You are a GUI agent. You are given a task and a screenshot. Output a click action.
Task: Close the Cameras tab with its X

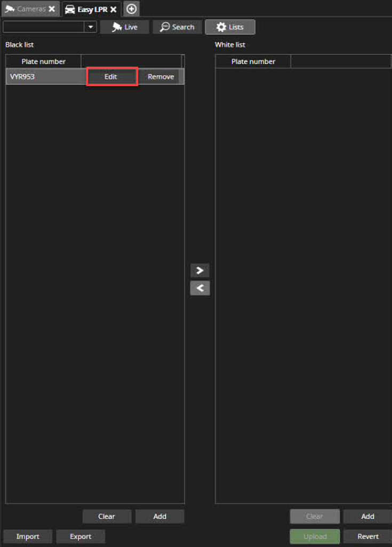pos(52,9)
